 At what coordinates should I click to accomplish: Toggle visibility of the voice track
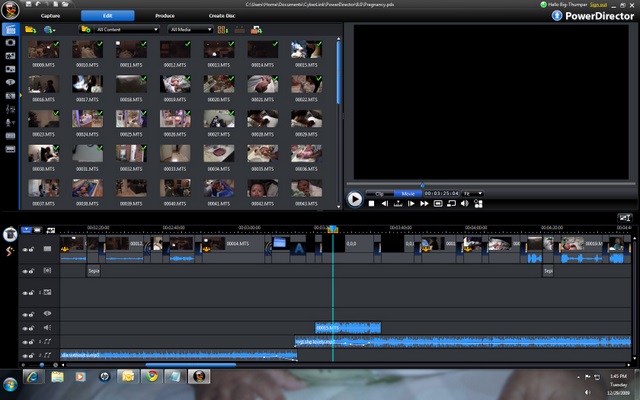25,328
